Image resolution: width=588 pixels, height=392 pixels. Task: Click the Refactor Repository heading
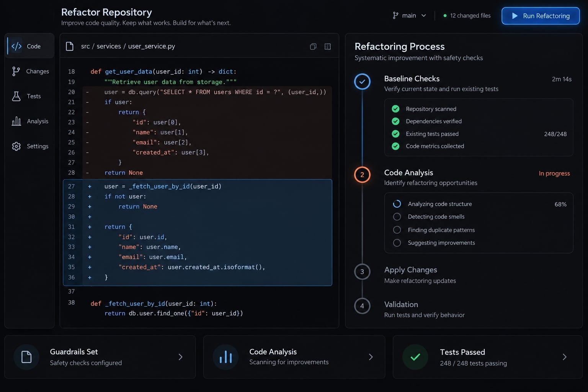tap(106, 12)
